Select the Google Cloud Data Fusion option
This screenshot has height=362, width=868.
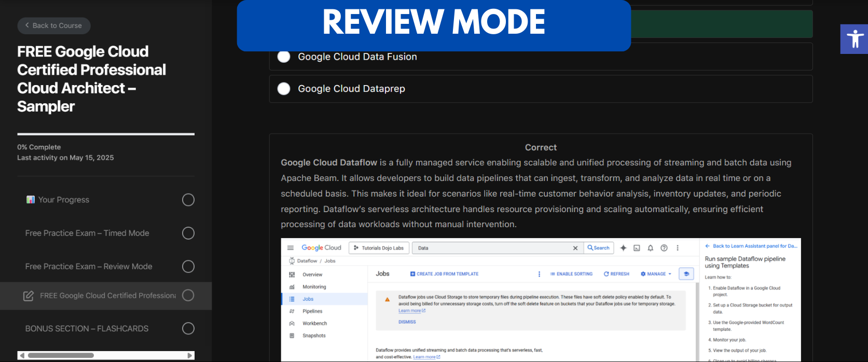tap(541, 57)
